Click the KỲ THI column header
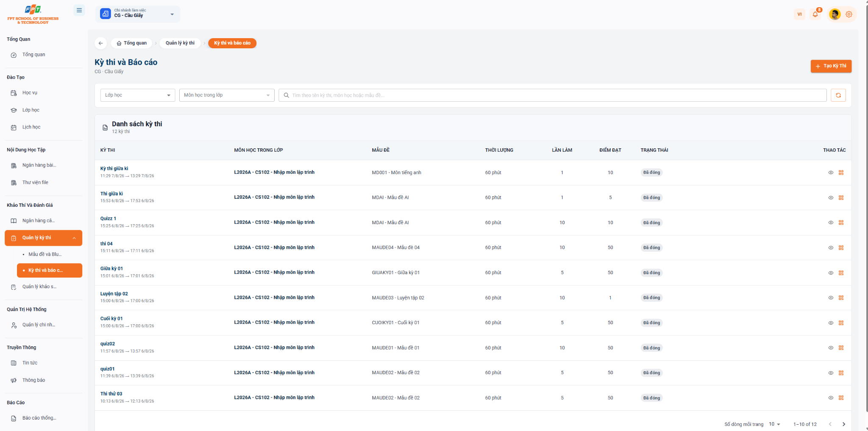Viewport: 868px width, 431px height. pos(108,150)
